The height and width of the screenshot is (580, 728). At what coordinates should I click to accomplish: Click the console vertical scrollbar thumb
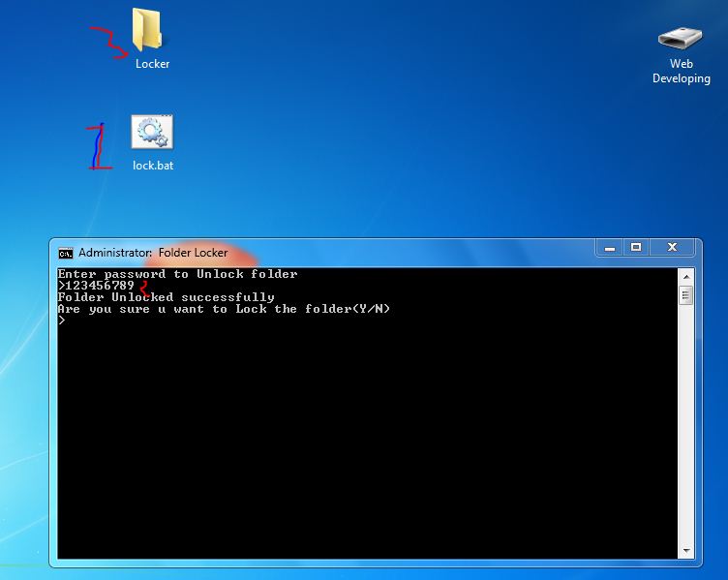686,295
